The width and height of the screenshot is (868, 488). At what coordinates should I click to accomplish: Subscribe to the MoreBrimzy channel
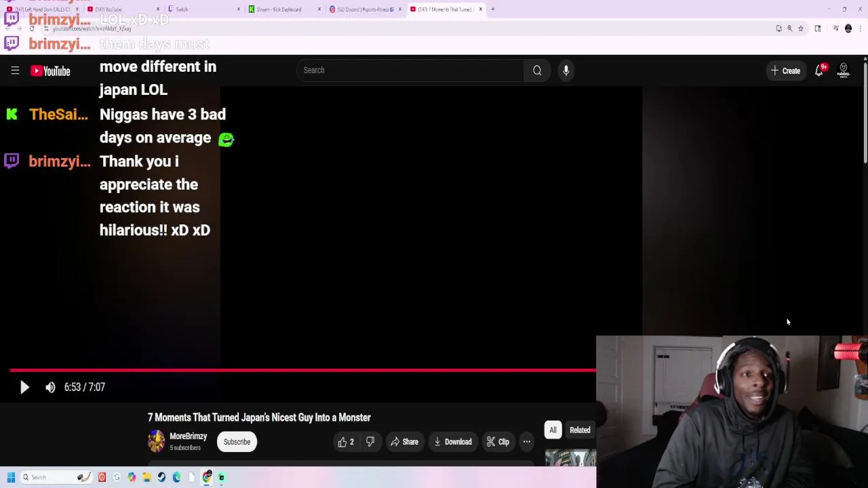[x=237, y=442]
